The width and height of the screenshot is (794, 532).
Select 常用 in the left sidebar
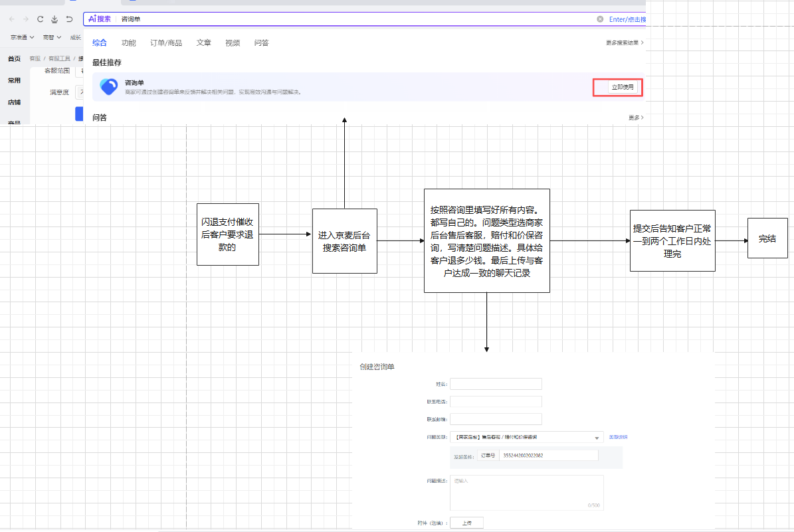pyautogui.click(x=14, y=80)
